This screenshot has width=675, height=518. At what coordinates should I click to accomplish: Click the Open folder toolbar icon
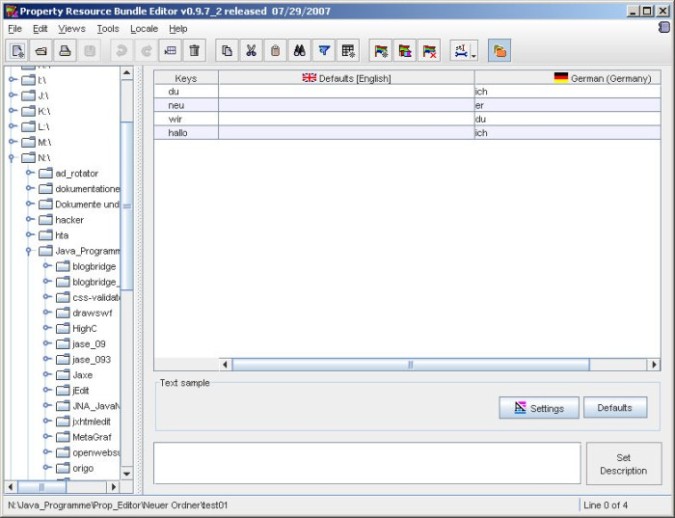point(41,50)
